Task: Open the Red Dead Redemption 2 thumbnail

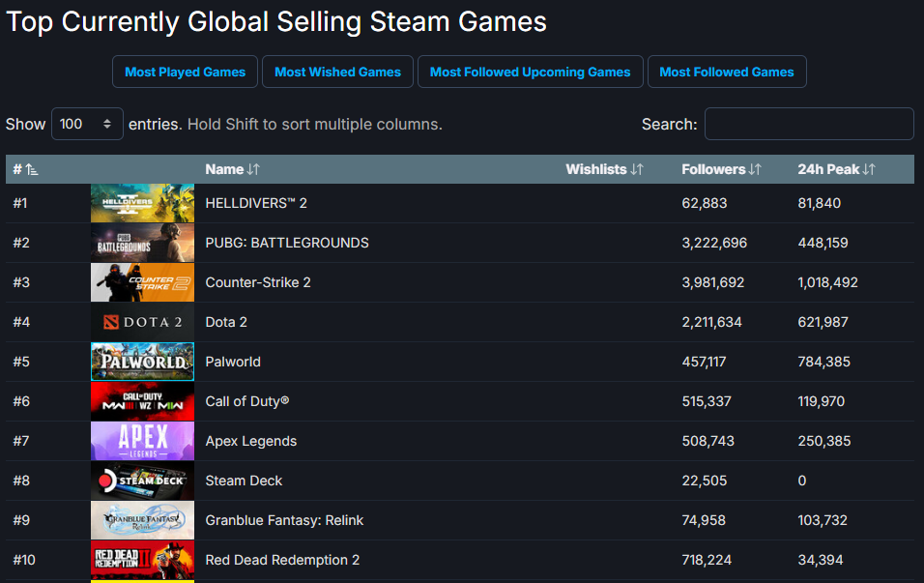Action: 142,560
